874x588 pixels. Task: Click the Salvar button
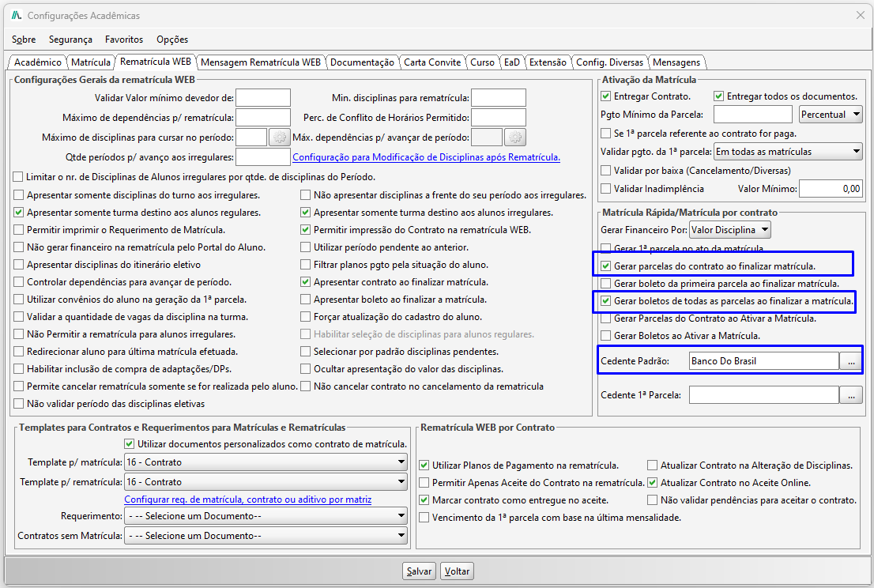[419, 571]
